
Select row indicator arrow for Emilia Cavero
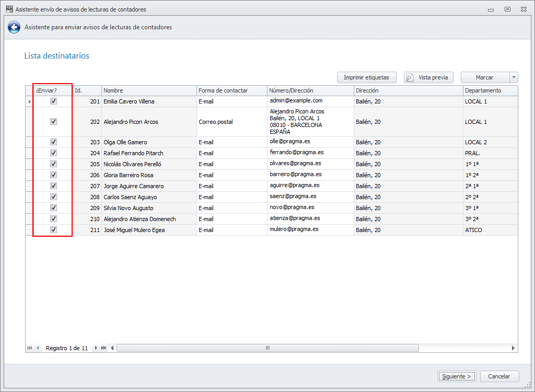click(x=29, y=101)
